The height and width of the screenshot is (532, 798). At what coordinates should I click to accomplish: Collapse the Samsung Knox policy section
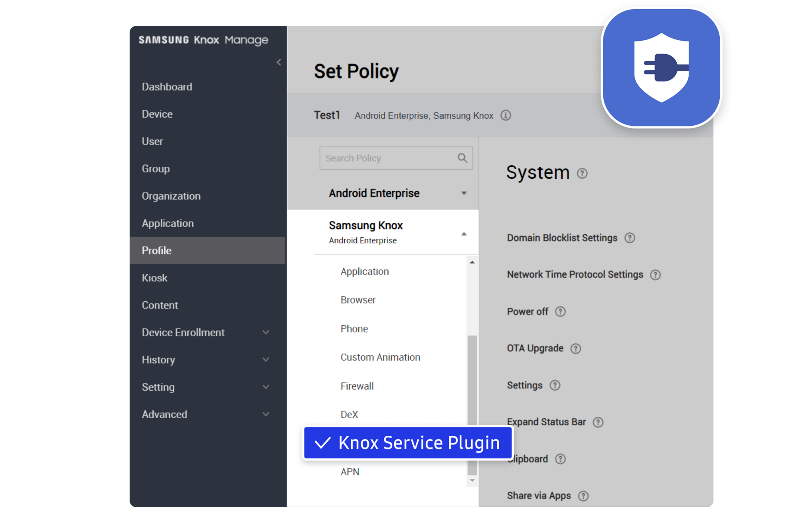click(464, 234)
